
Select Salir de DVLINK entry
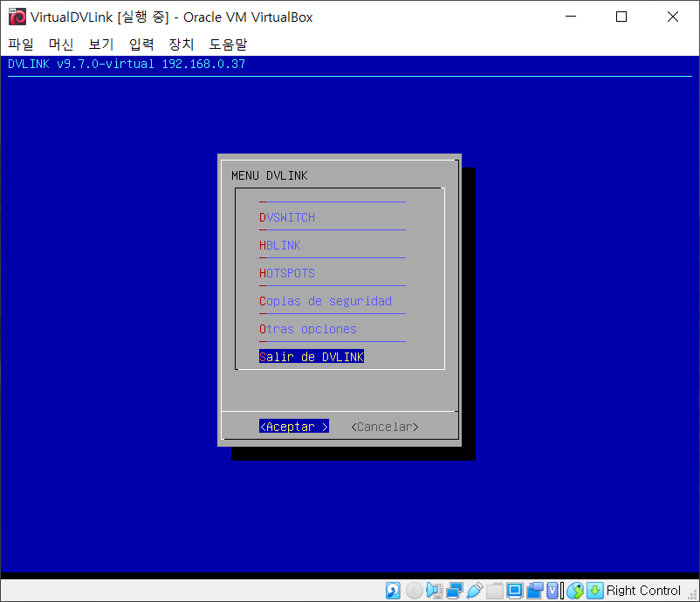click(312, 357)
